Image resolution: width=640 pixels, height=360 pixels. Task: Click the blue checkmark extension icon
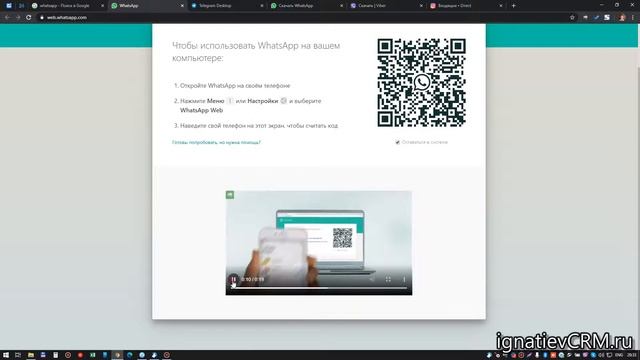tap(596, 18)
